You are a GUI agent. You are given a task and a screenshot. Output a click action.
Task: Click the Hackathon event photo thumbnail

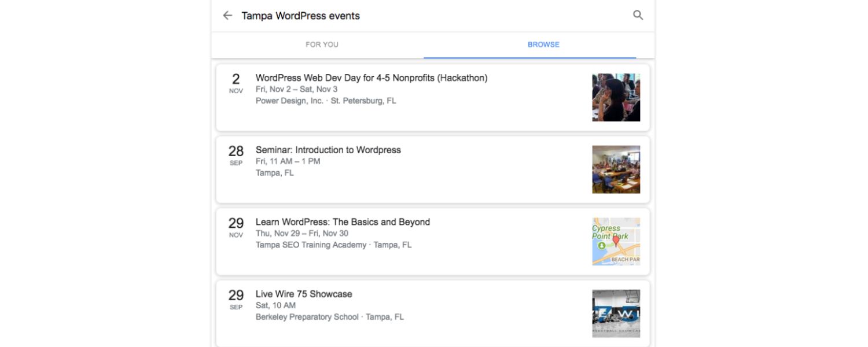(616, 97)
